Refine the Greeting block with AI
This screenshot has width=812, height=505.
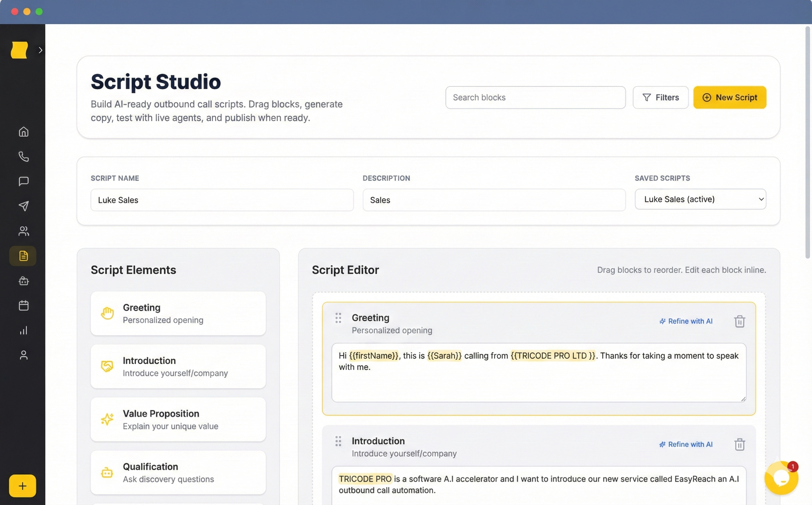[x=686, y=321]
